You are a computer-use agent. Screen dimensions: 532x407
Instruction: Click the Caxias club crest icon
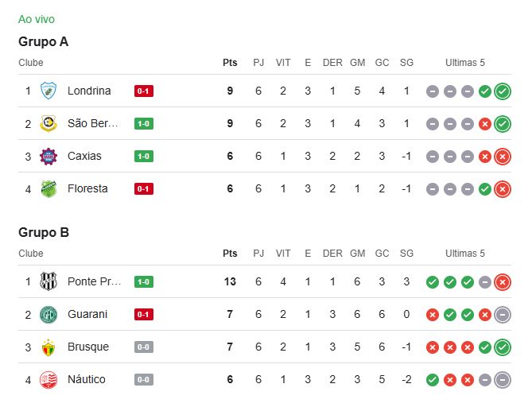coord(49,156)
